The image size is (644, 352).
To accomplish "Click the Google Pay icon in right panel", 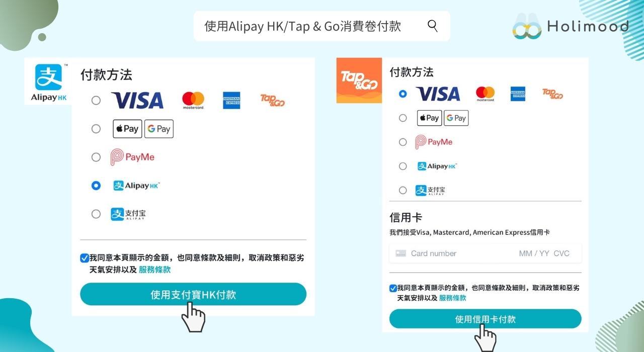I will 456,118.
